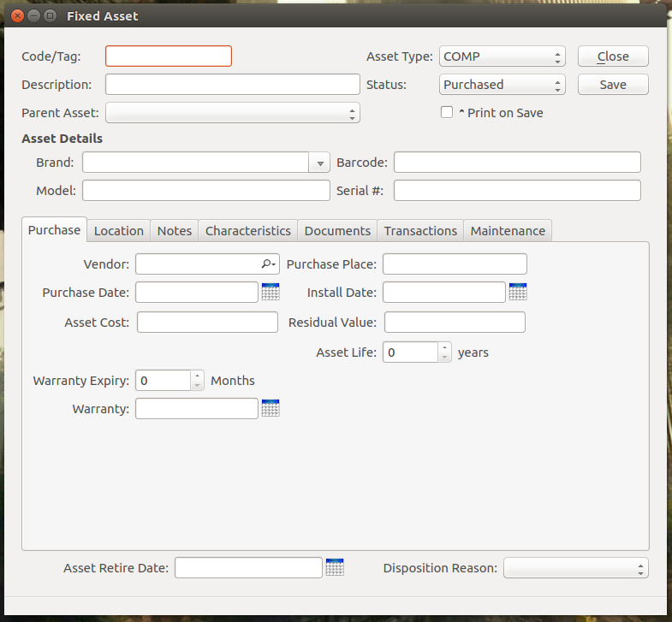Expand the Parent Asset combo box
672x622 pixels.
click(232, 113)
